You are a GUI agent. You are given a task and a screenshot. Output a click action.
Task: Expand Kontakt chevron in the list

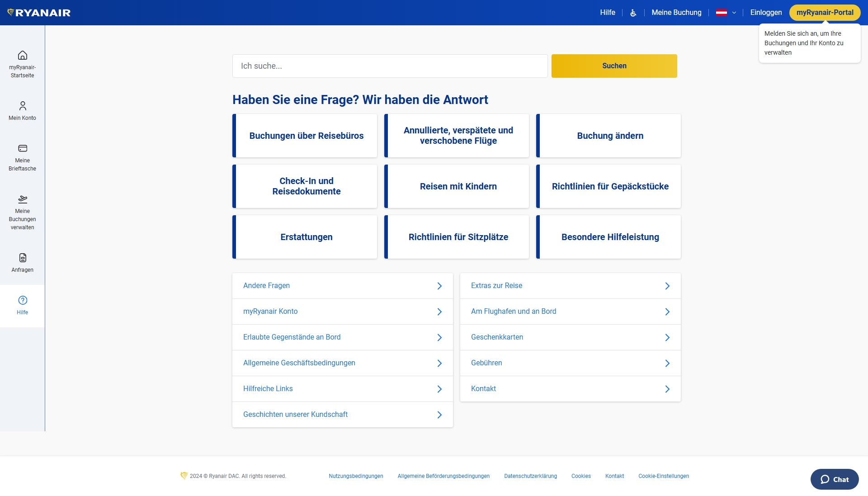[667, 389]
